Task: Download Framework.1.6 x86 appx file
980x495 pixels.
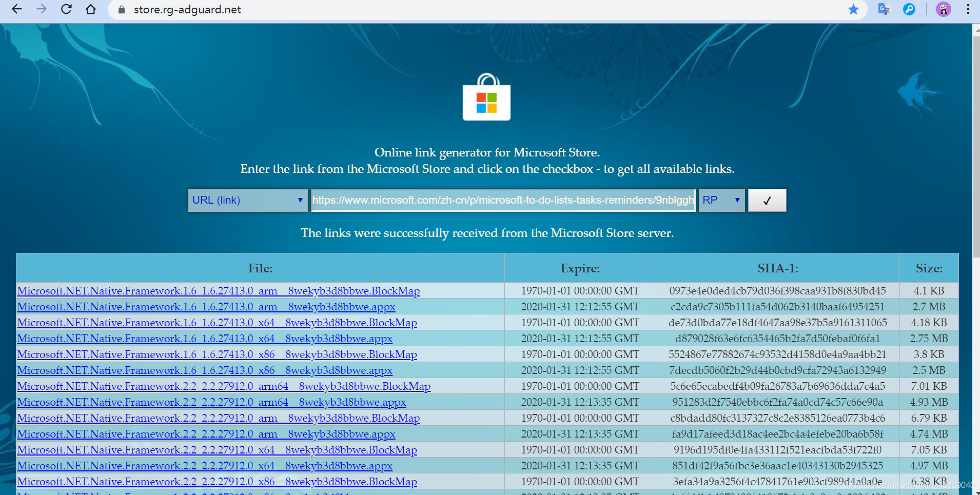Action: 205,370
